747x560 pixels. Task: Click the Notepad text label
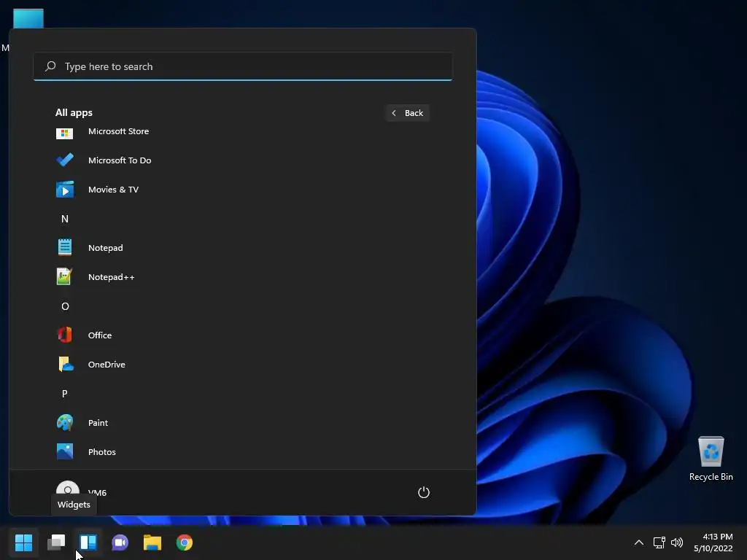coord(105,248)
